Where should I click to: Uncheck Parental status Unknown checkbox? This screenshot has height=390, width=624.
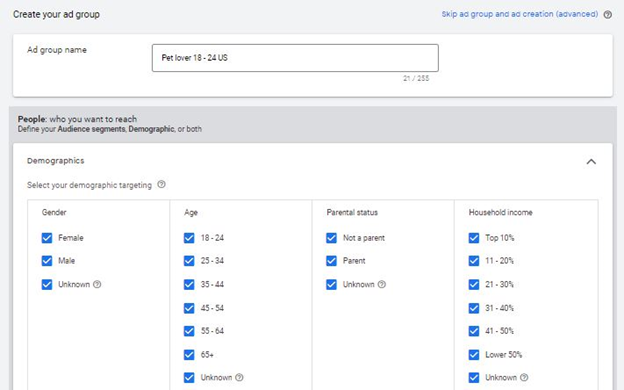coord(332,285)
